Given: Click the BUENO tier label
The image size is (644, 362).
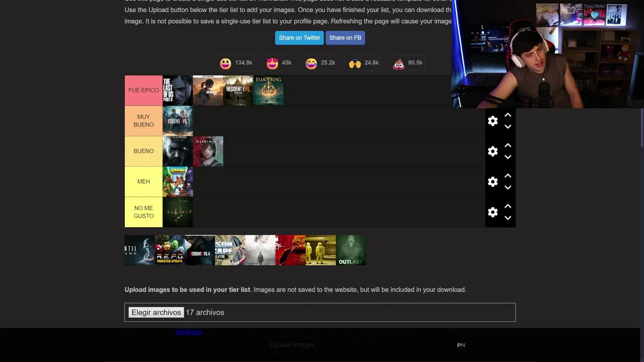Looking at the screenshot, I should [143, 151].
